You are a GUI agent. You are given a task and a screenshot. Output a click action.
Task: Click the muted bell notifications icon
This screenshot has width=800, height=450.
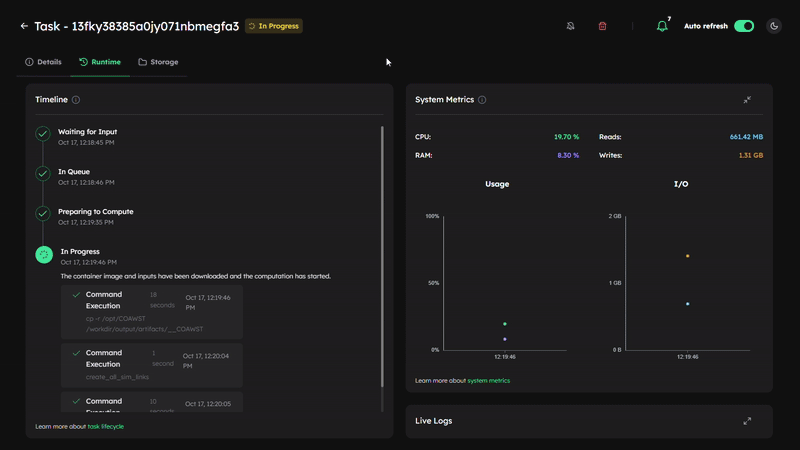pyautogui.click(x=570, y=26)
